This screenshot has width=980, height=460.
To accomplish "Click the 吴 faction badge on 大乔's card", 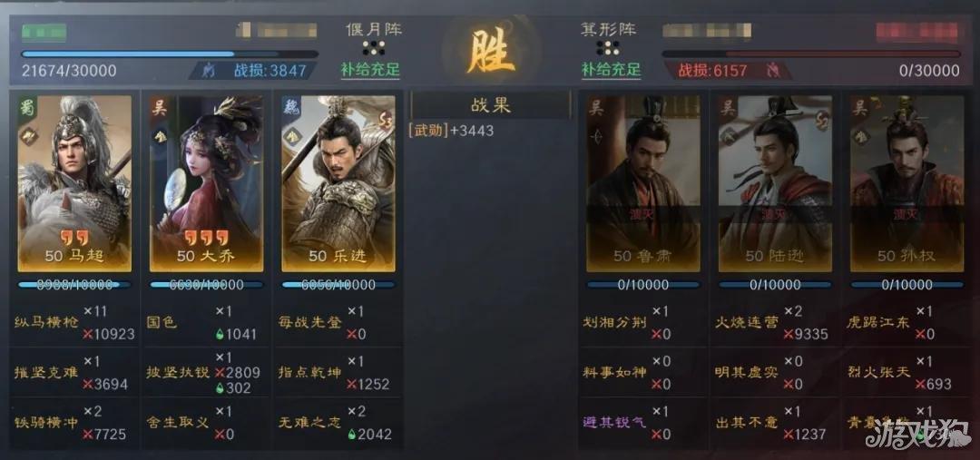I will 160,107.
